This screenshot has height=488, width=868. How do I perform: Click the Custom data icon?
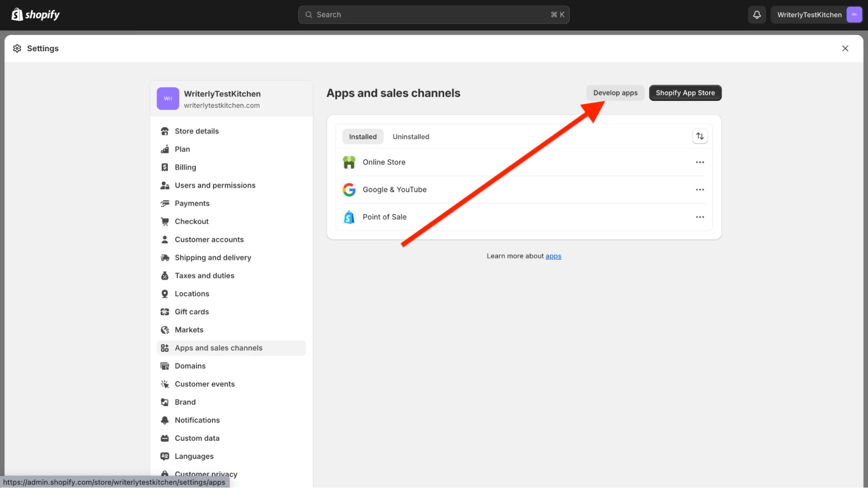click(x=165, y=439)
